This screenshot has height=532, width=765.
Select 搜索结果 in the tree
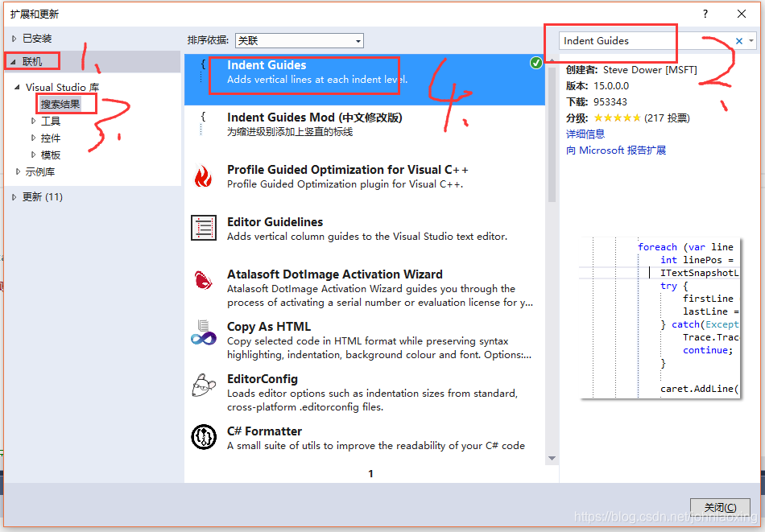point(60,104)
